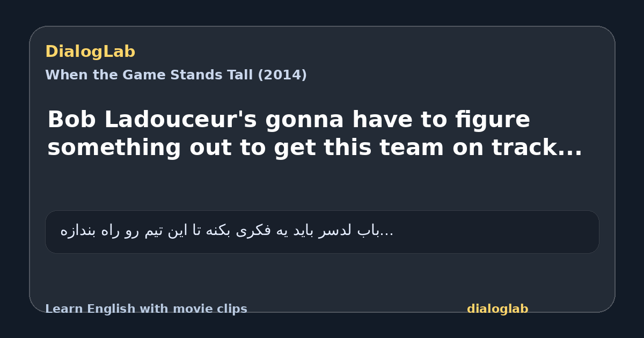Open the yellow dialoglab handle link
644x338 pixels.
click(497, 309)
